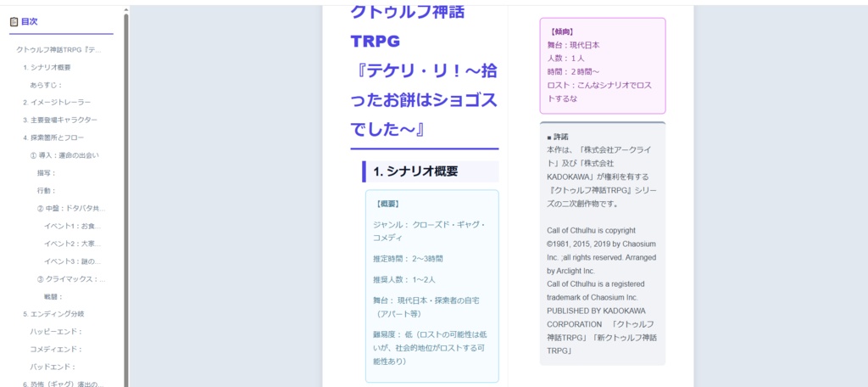Click the main title 『テケリ・リ！～拾
868x387 pixels.
pyautogui.click(x=424, y=71)
